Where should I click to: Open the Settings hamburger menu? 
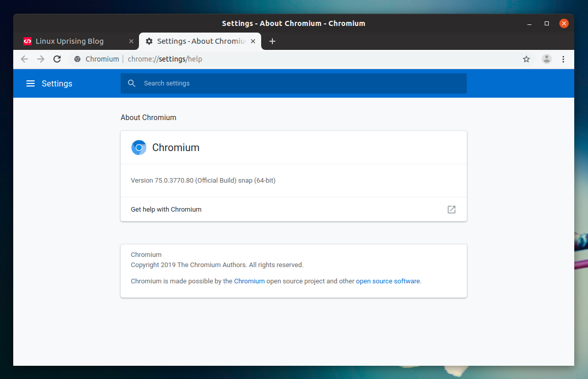(x=31, y=83)
